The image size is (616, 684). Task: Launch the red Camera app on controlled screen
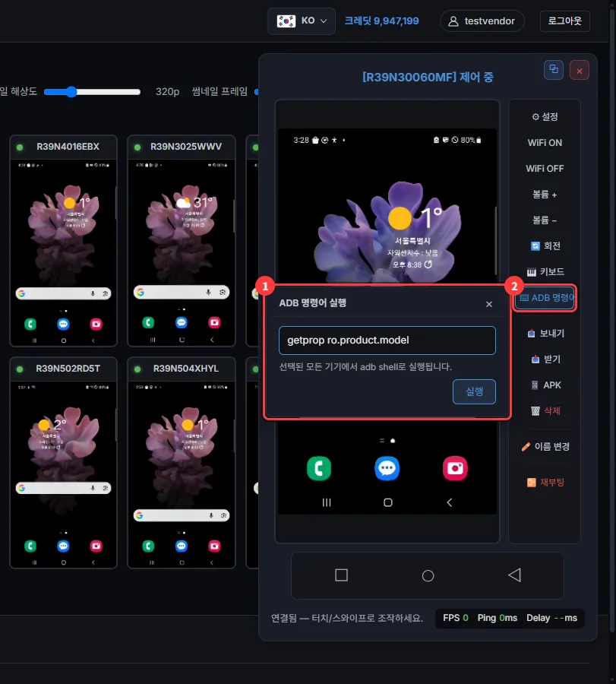pos(455,468)
